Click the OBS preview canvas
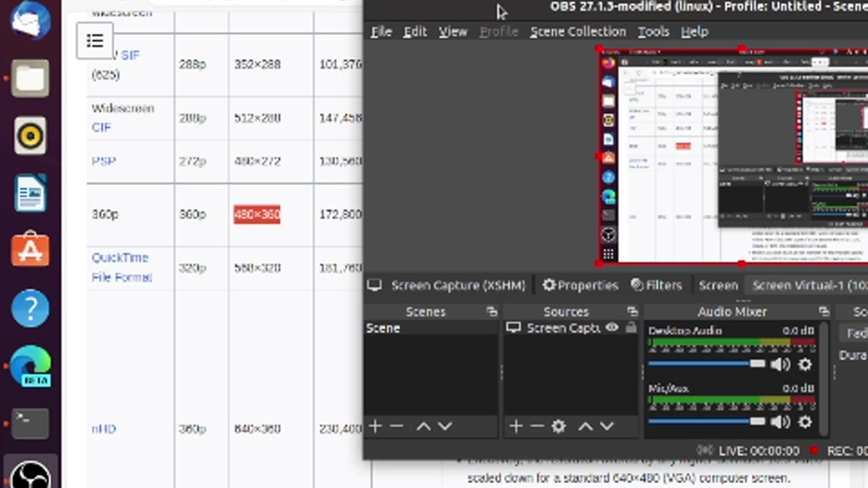This screenshot has width=868, height=488. pyautogui.click(x=733, y=156)
